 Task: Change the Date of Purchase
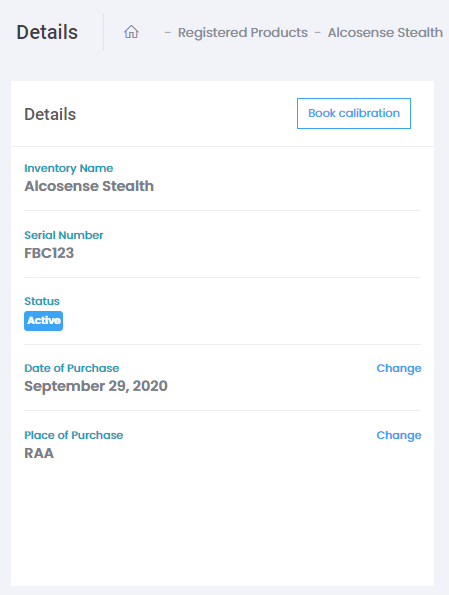tap(399, 368)
